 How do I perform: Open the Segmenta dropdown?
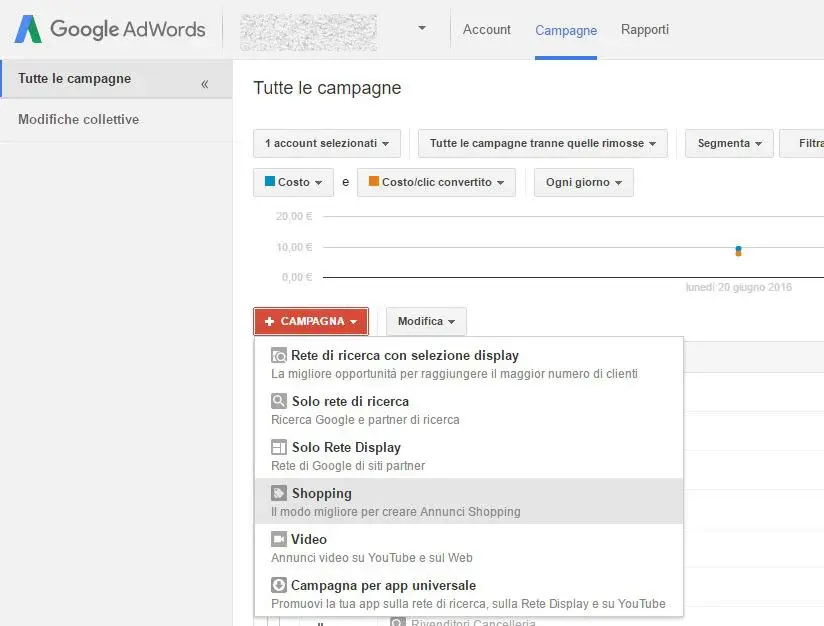(x=729, y=143)
